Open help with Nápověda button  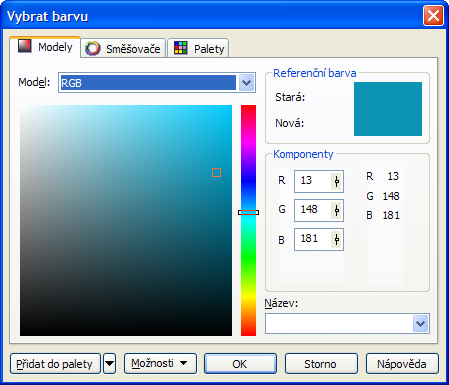tap(402, 364)
